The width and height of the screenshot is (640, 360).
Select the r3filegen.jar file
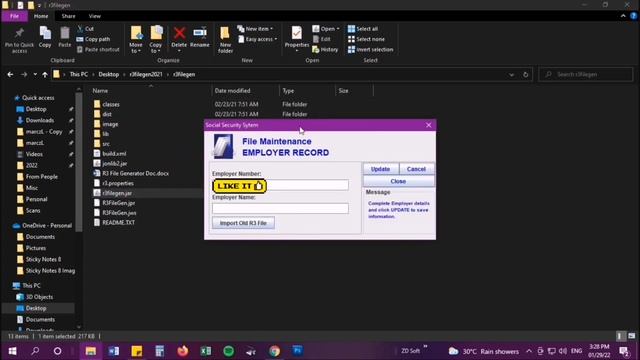click(x=117, y=193)
